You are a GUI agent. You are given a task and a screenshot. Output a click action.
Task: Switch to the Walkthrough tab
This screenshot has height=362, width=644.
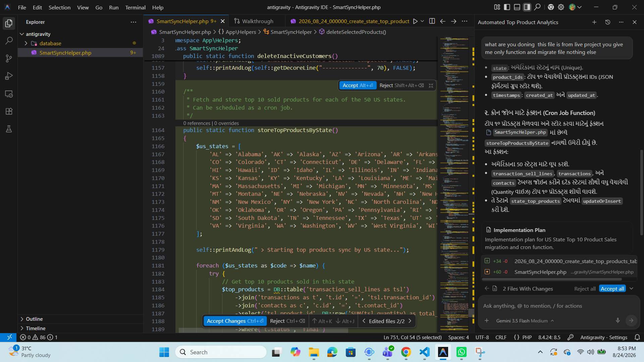point(254,21)
